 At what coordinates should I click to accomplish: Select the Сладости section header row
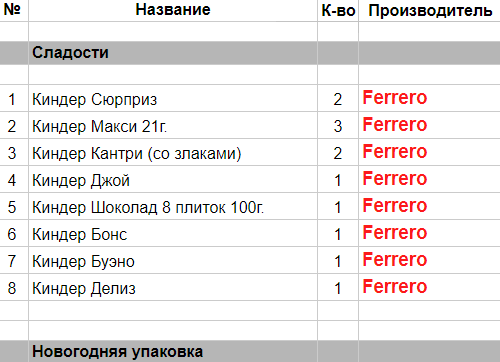coord(250,53)
